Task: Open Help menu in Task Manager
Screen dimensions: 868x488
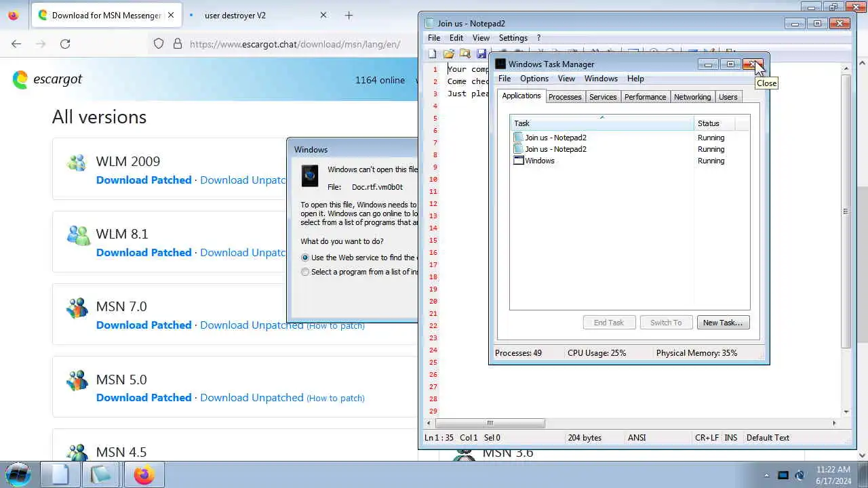Action: [635, 79]
